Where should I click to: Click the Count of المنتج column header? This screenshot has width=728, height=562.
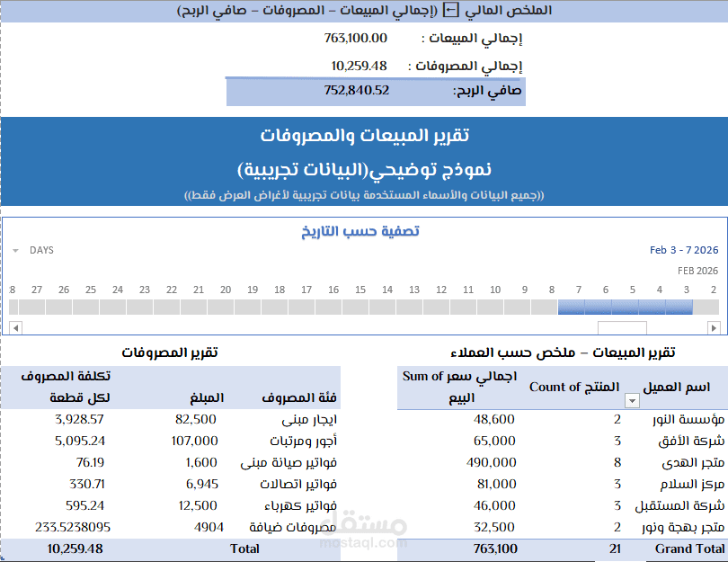(574, 387)
